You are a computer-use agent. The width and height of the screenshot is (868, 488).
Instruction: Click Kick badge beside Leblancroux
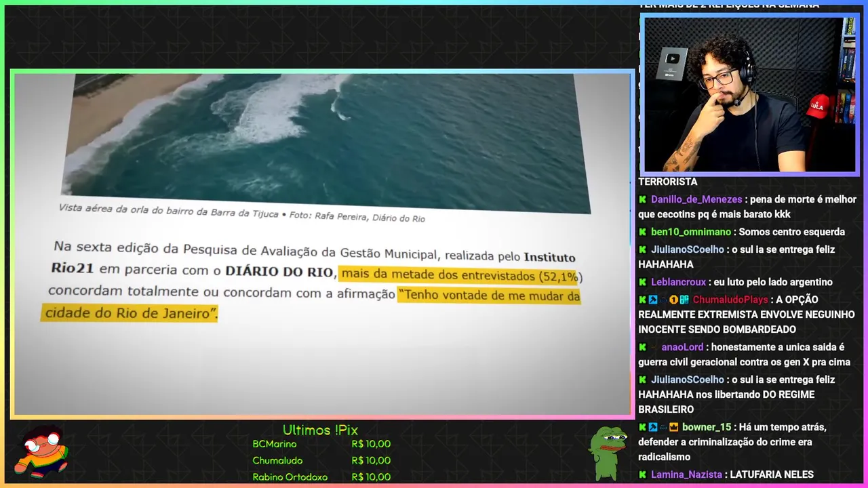642,282
